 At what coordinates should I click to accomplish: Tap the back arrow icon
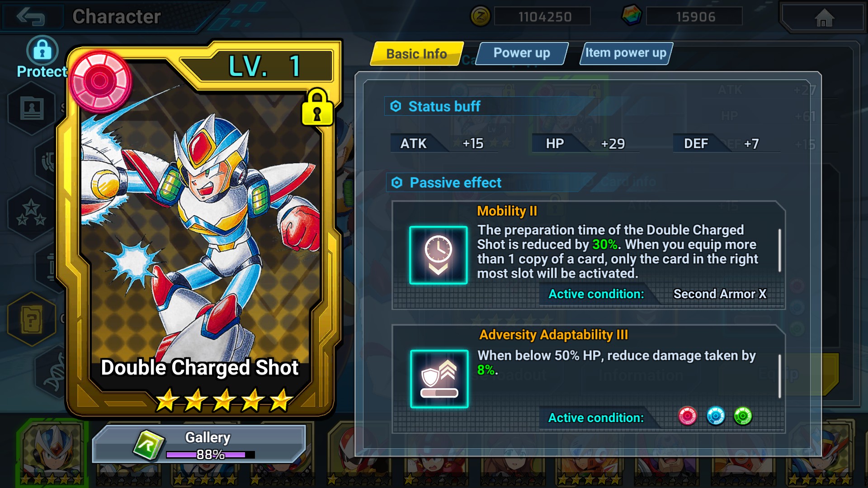[x=31, y=17]
